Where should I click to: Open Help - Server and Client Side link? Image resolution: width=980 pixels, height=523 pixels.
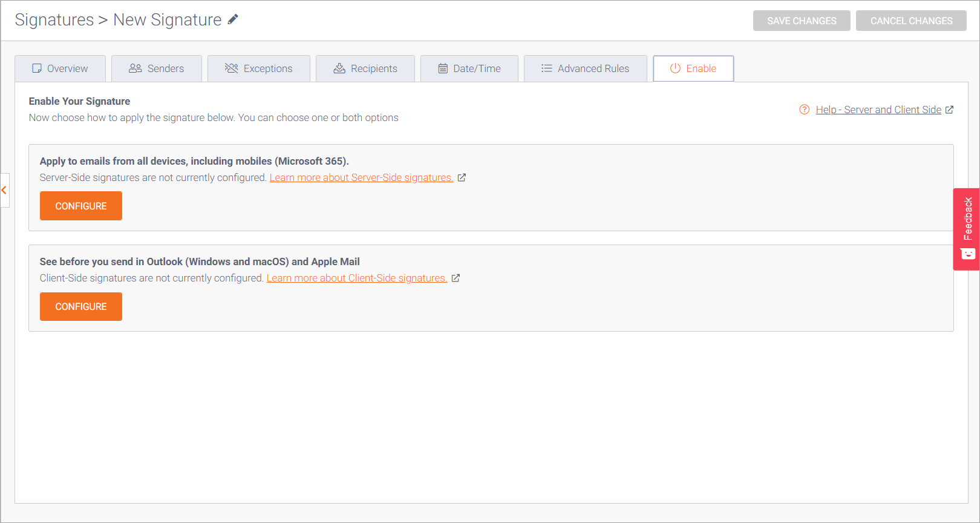(x=878, y=110)
